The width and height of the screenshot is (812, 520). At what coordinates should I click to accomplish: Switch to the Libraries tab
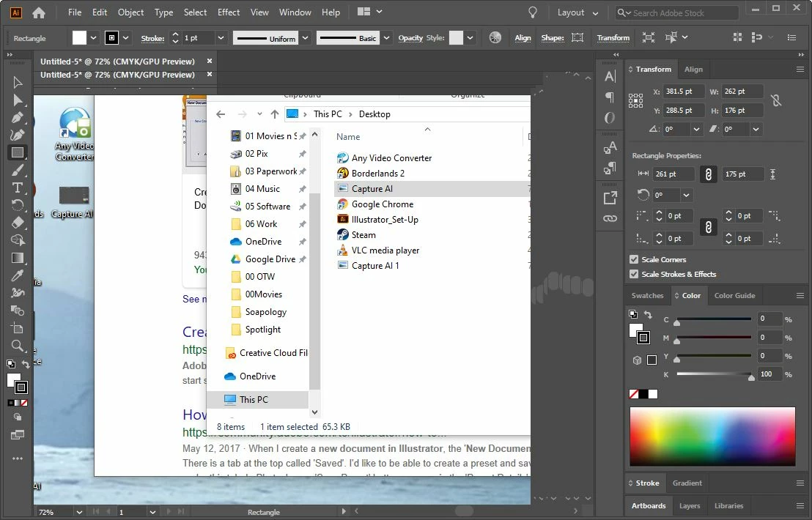pyautogui.click(x=728, y=506)
